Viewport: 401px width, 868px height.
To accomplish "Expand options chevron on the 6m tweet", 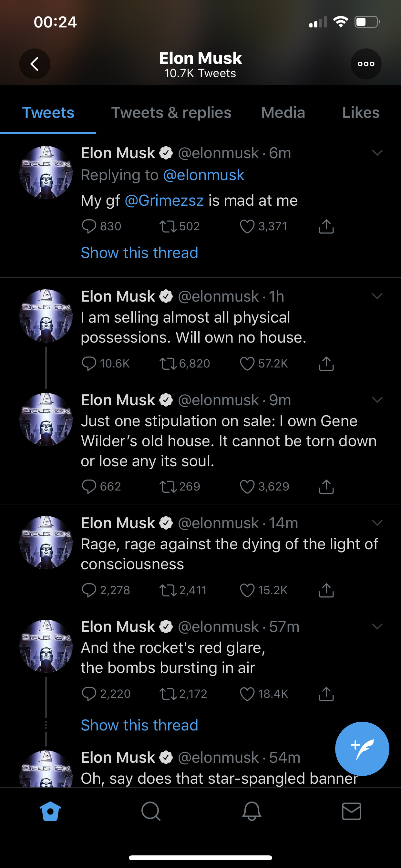I will point(377,153).
